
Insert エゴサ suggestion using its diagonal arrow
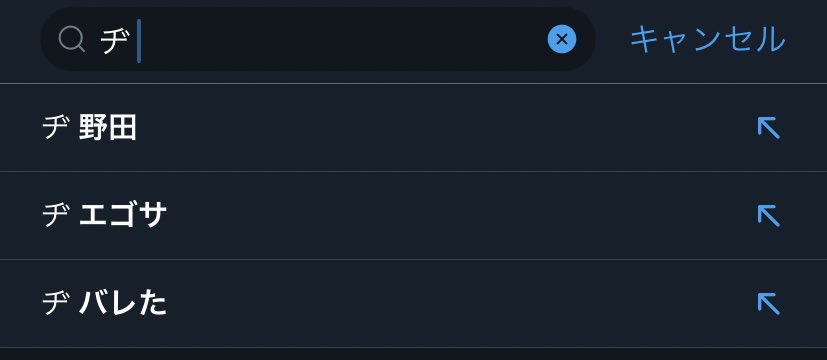[768, 216]
